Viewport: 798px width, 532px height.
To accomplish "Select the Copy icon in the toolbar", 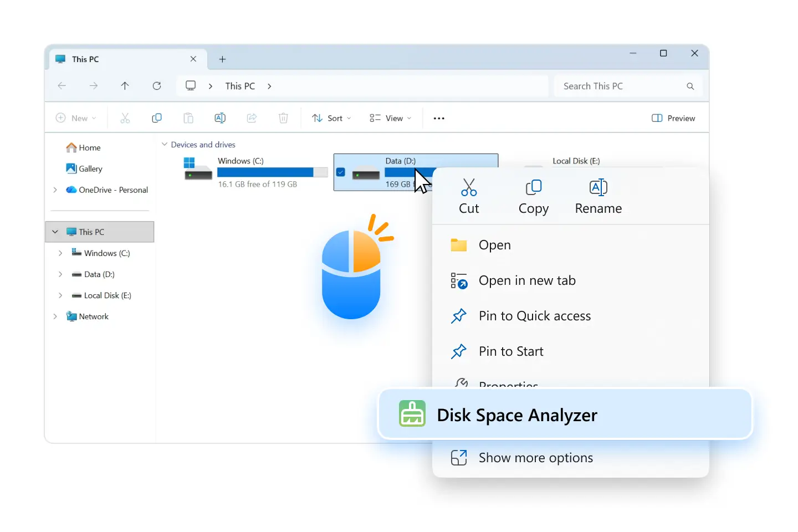I will (157, 117).
